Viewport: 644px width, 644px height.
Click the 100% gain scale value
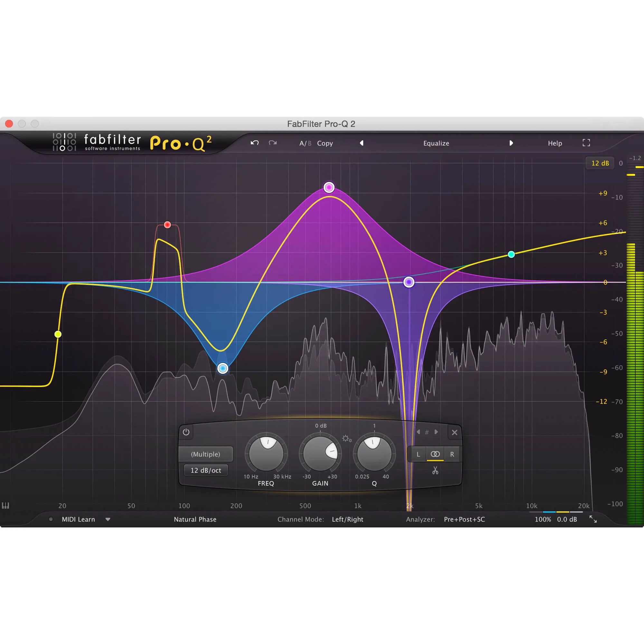543,519
